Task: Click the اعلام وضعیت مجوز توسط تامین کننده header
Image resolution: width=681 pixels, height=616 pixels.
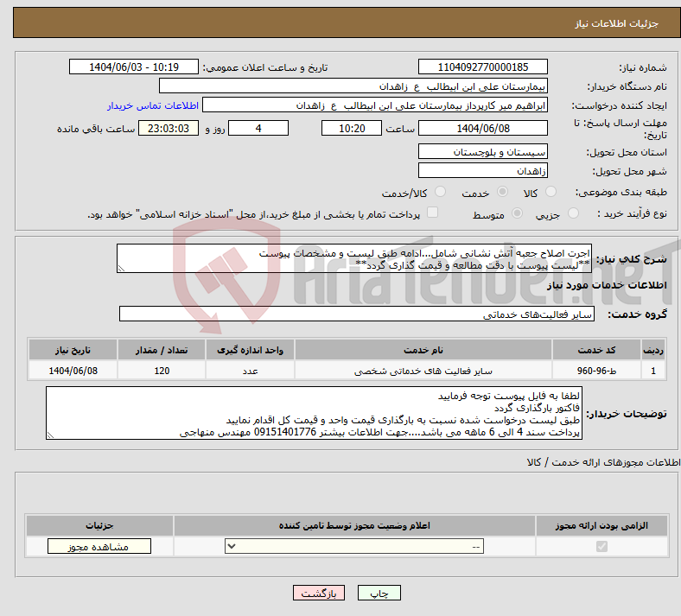Action: (x=354, y=525)
